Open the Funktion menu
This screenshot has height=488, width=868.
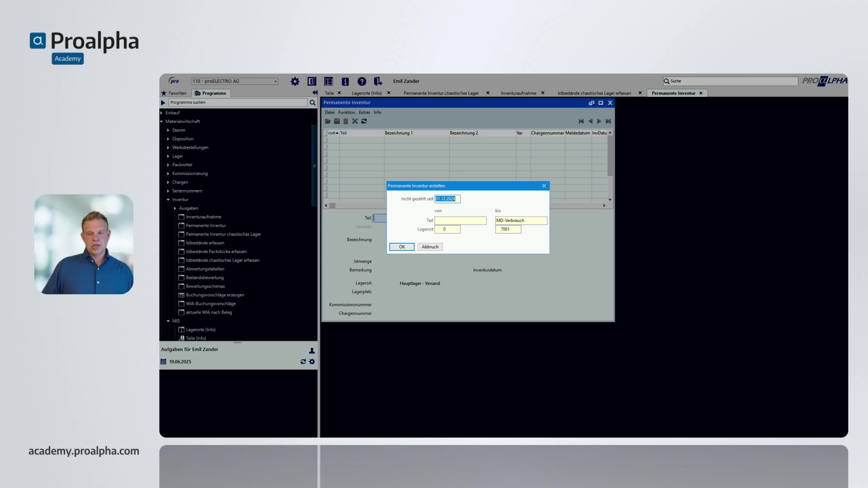[x=346, y=113]
